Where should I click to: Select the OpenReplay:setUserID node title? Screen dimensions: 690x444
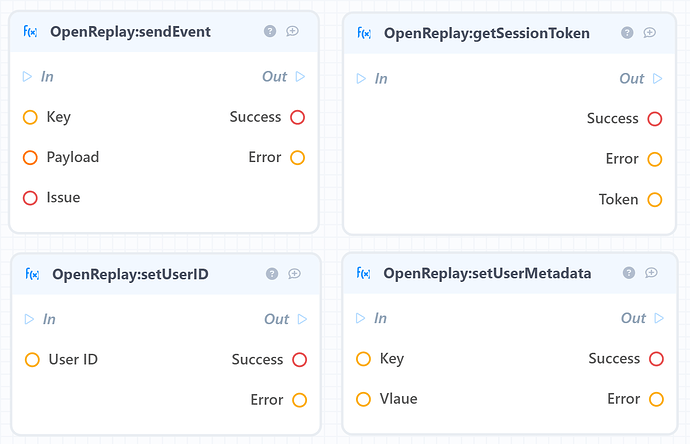130,274
